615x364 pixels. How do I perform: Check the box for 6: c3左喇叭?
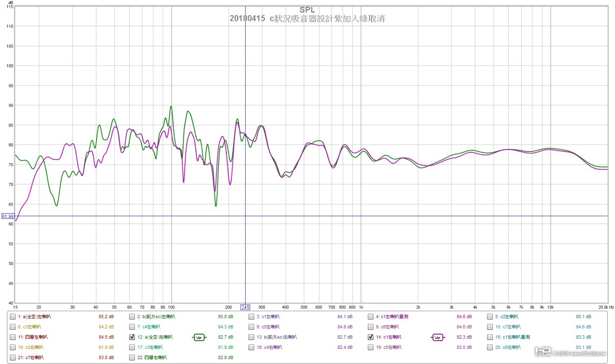[13, 327]
